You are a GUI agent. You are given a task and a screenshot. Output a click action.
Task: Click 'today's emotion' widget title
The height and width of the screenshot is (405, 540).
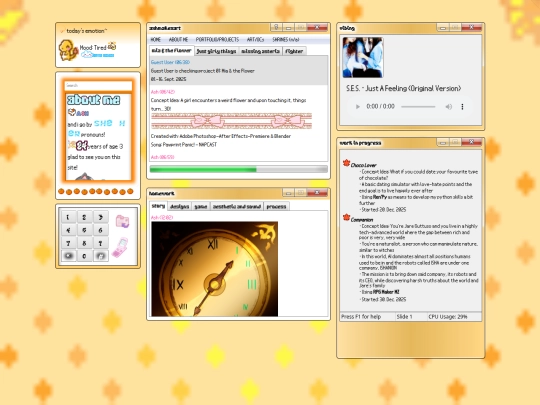pos(86,31)
